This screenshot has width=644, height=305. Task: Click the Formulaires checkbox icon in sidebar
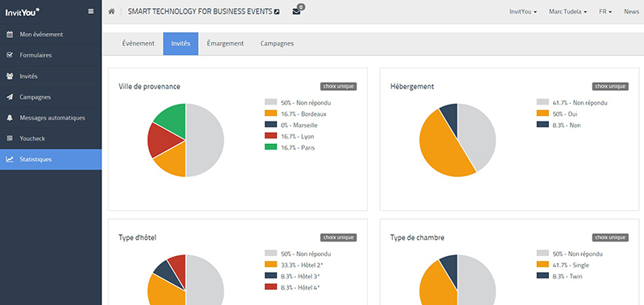tap(10, 55)
